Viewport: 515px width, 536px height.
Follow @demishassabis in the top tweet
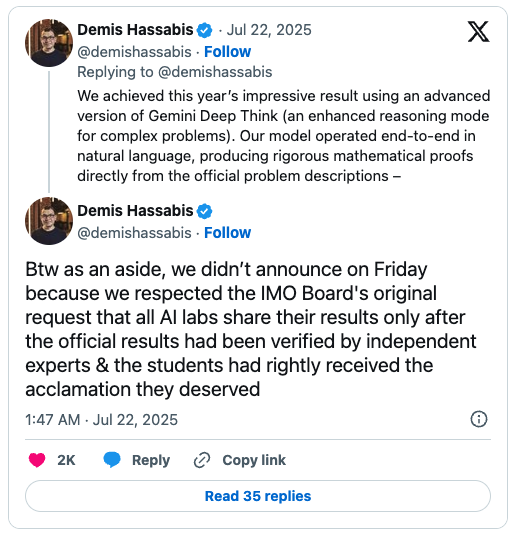(227, 52)
